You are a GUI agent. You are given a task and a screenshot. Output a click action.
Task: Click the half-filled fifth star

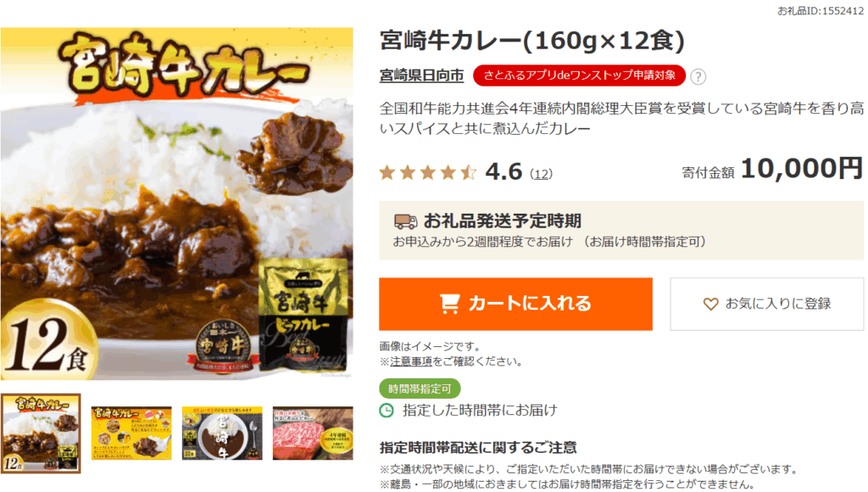click(x=468, y=173)
